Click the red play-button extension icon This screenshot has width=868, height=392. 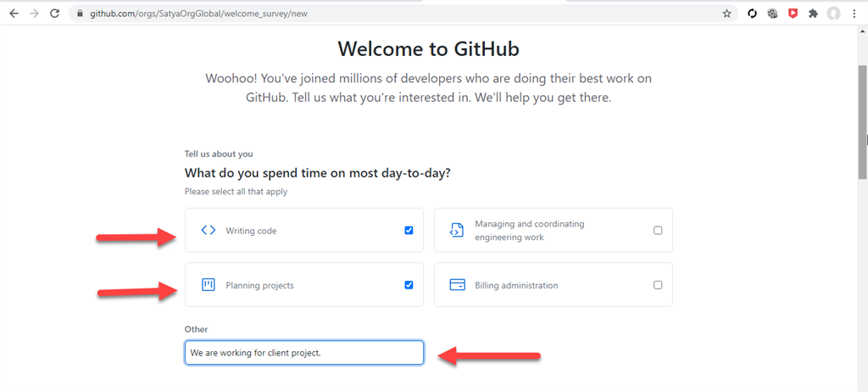[793, 14]
